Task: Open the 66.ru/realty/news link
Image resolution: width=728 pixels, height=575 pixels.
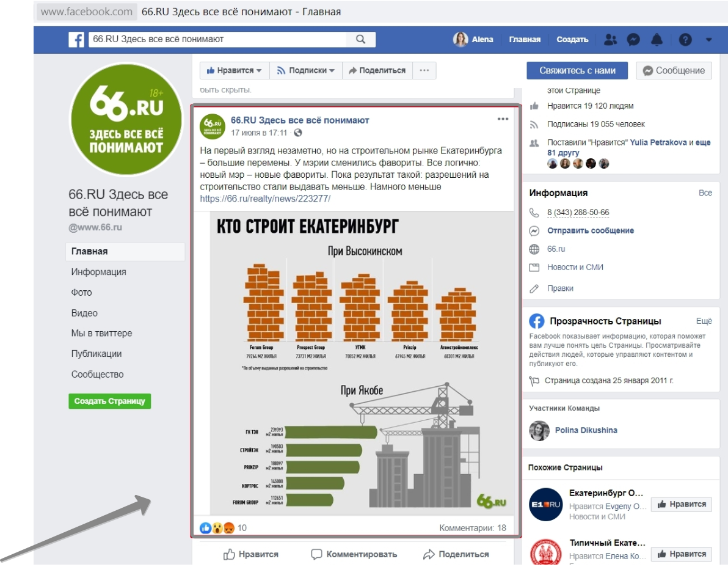Action: click(265, 199)
